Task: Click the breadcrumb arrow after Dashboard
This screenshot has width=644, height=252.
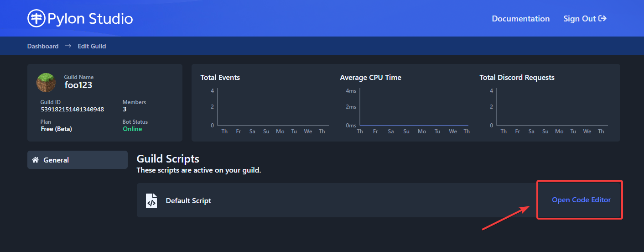Action: pyautogui.click(x=68, y=46)
